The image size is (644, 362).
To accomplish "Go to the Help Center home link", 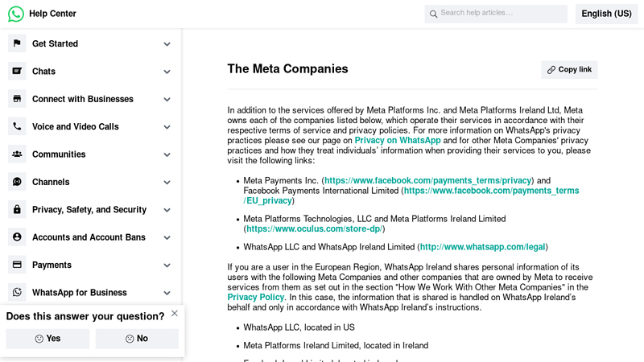I will coord(52,14).
